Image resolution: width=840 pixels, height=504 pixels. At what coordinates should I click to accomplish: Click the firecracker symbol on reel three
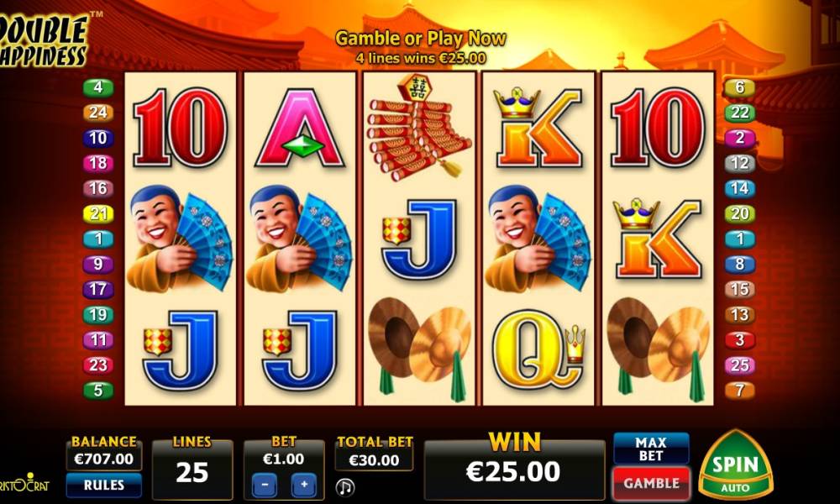pos(419,128)
